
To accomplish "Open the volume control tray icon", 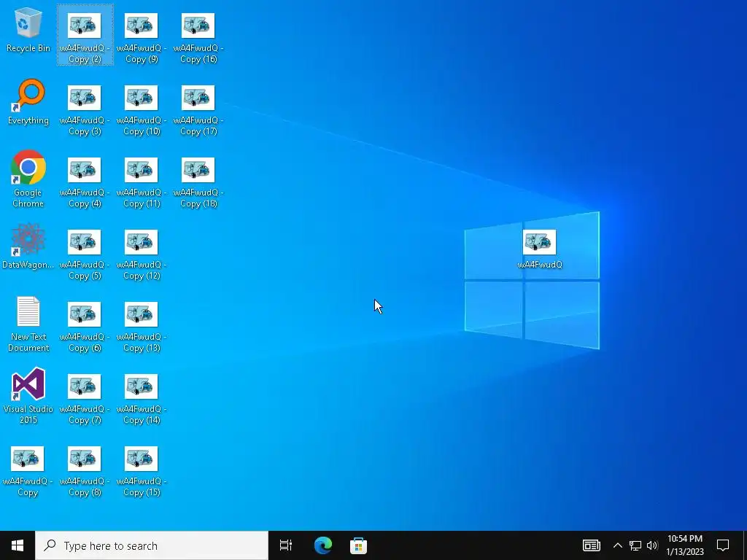I will 652,545.
